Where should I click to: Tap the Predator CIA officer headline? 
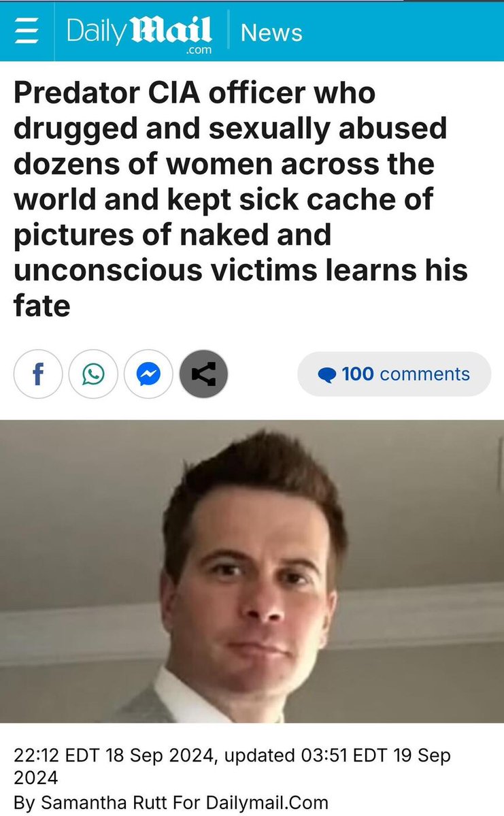(x=241, y=199)
